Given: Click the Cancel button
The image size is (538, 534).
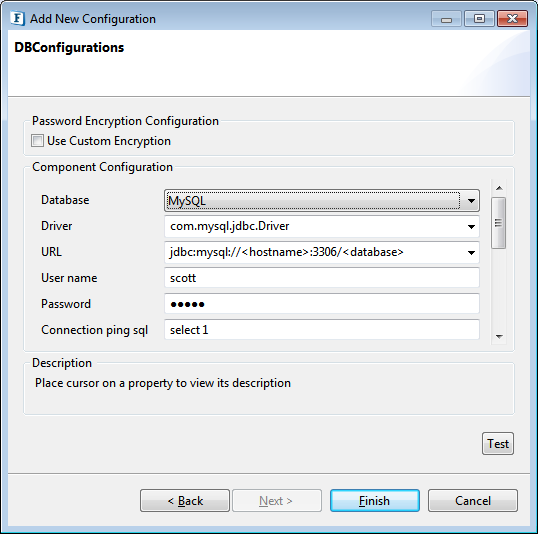Looking at the screenshot, I should click(472, 501).
